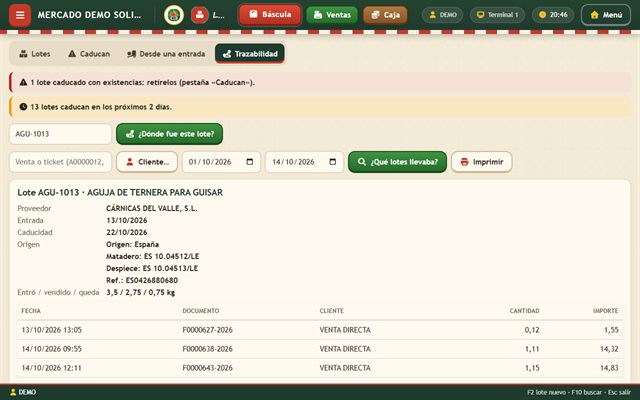Click Matadero: ES 10.04512/LE text
640x400 pixels.
(152, 256)
